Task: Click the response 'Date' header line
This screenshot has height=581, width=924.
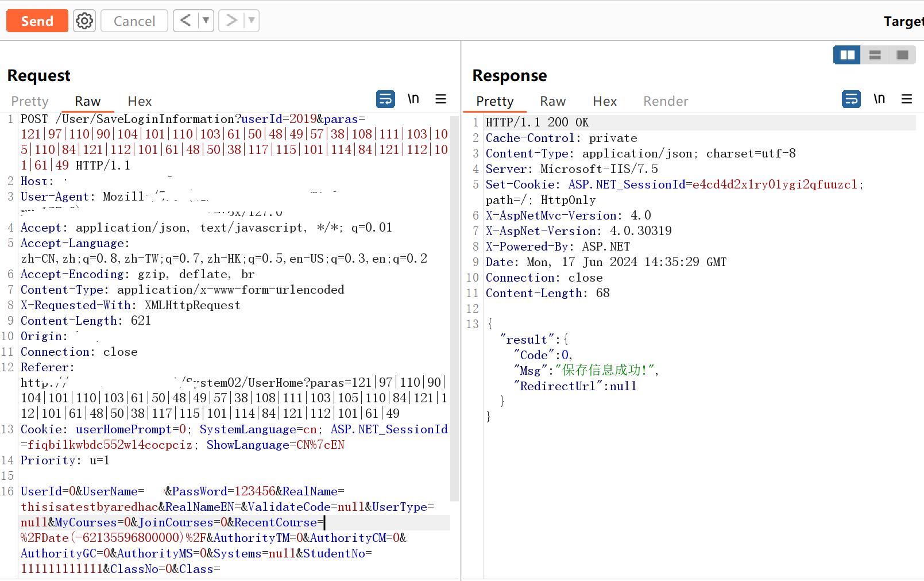Action: tap(606, 262)
